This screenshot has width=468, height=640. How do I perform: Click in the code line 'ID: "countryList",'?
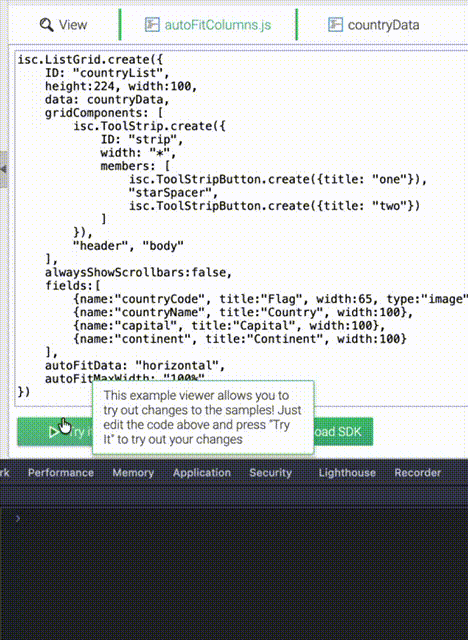pyautogui.click(x=107, y=73)
